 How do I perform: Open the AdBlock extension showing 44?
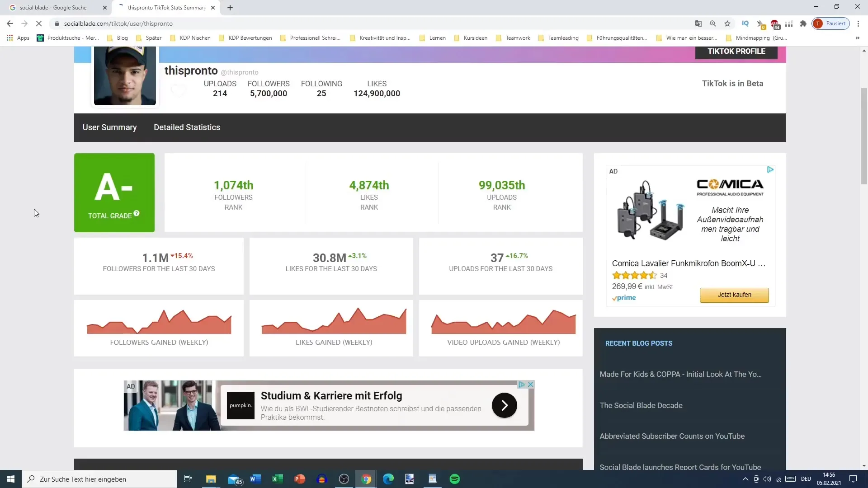(775, 24)
